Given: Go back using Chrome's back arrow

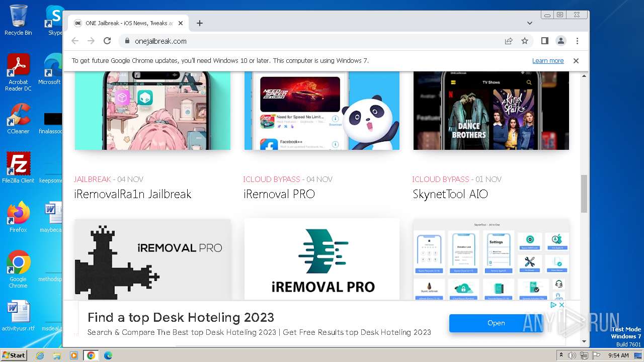Looking at the screenshot, I should coord(75,41).
